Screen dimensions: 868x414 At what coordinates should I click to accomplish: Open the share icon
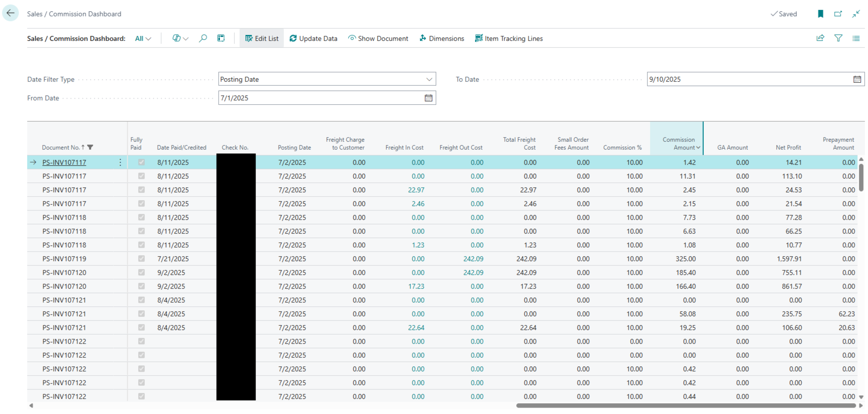(820, 38)
